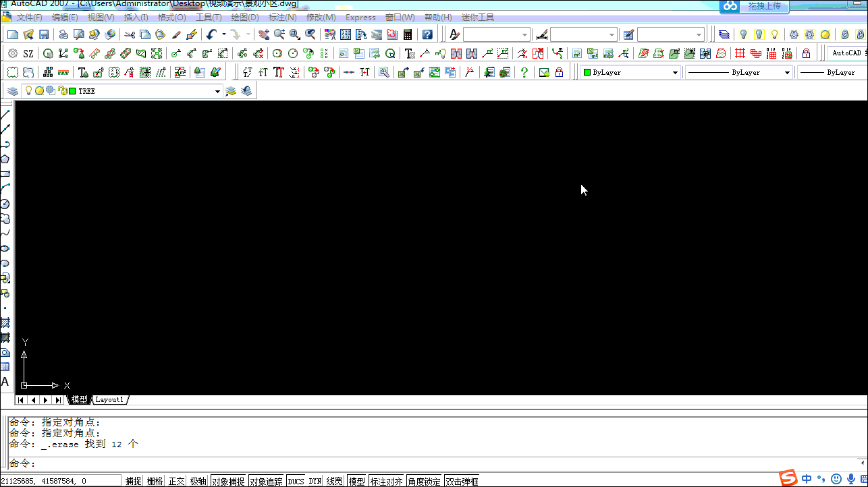Cut selection with the scissors icon
The height and width of the screenshot is (487, 868).
tap(129, 34)
